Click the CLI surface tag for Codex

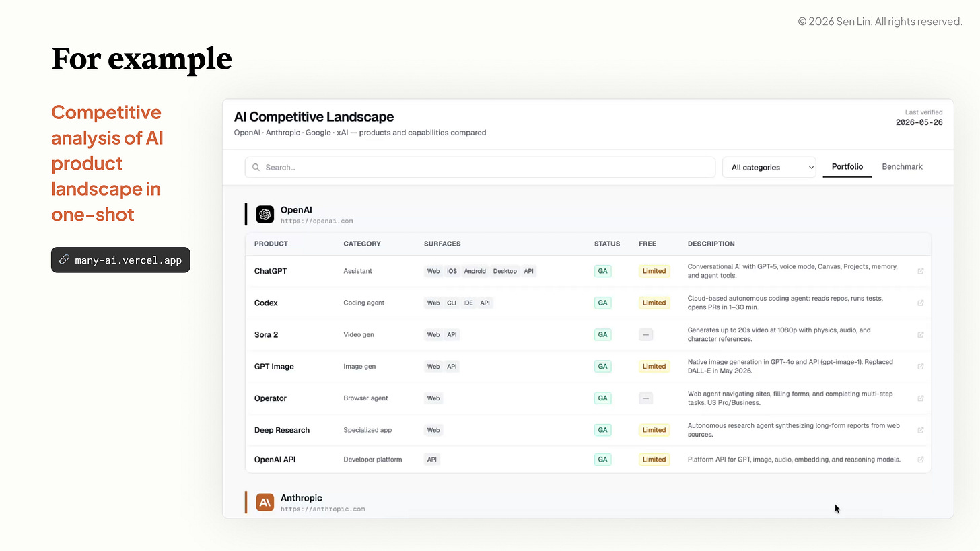pyautogui.click(x=452, y=303)
